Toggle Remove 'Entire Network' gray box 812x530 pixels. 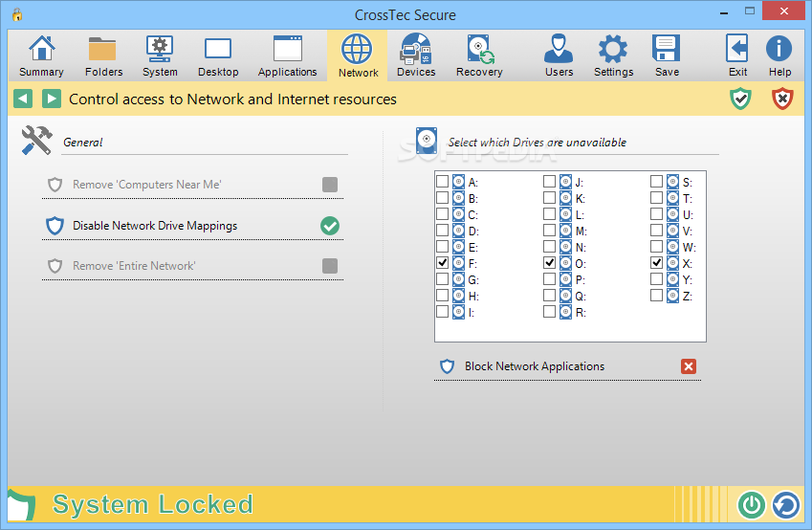(330, 266)
